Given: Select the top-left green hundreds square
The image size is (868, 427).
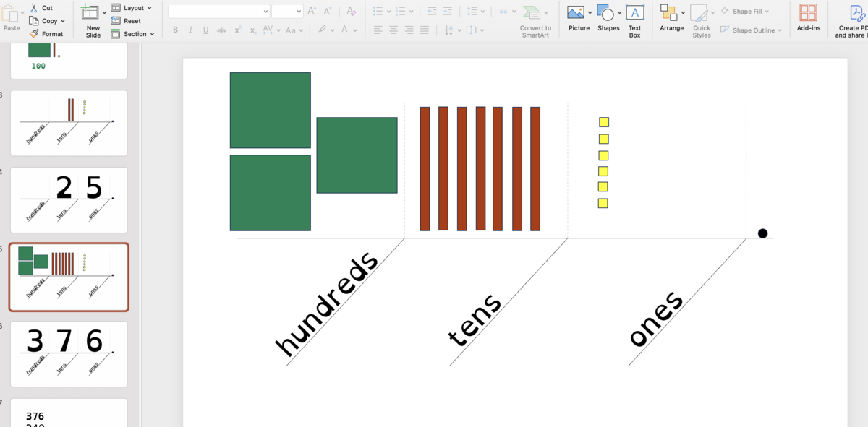Looking at the screenshot, I should coord(271,110).
